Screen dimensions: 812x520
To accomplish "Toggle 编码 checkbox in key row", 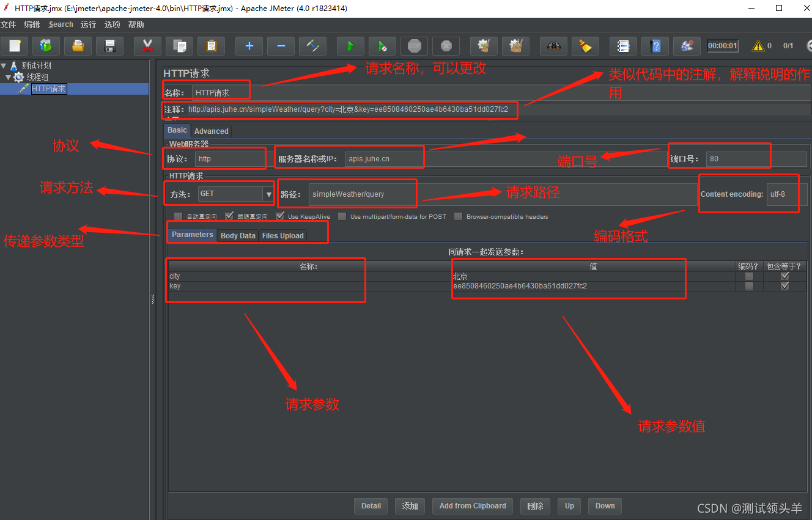I will pyautogui.click(x=749, y=286).
